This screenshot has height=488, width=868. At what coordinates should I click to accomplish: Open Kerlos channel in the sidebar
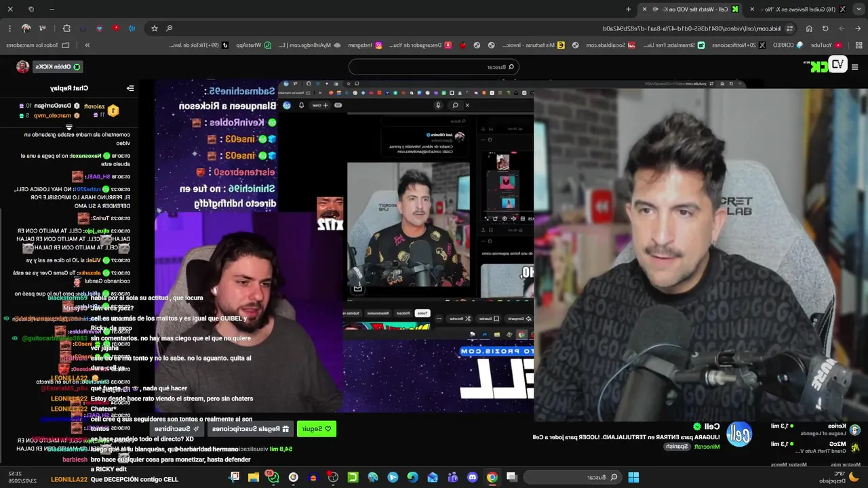(816, 430)
